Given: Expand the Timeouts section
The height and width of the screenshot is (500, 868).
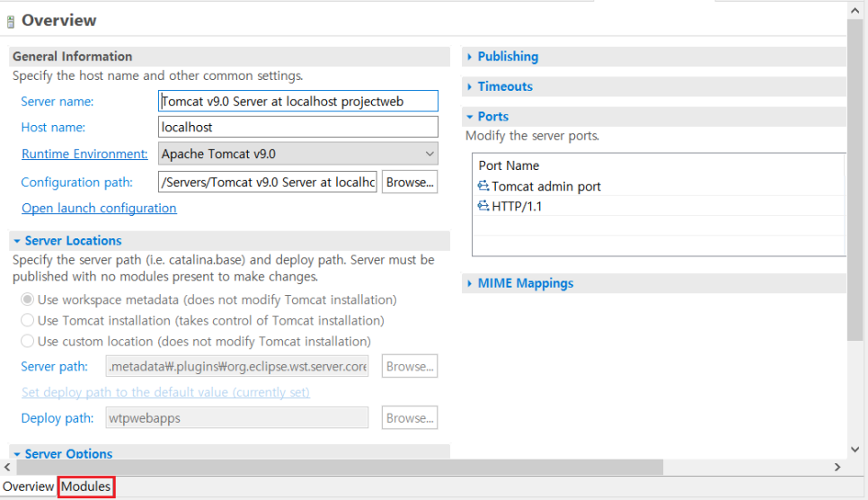Looking at the screenshot, I should tap(469, 86).
